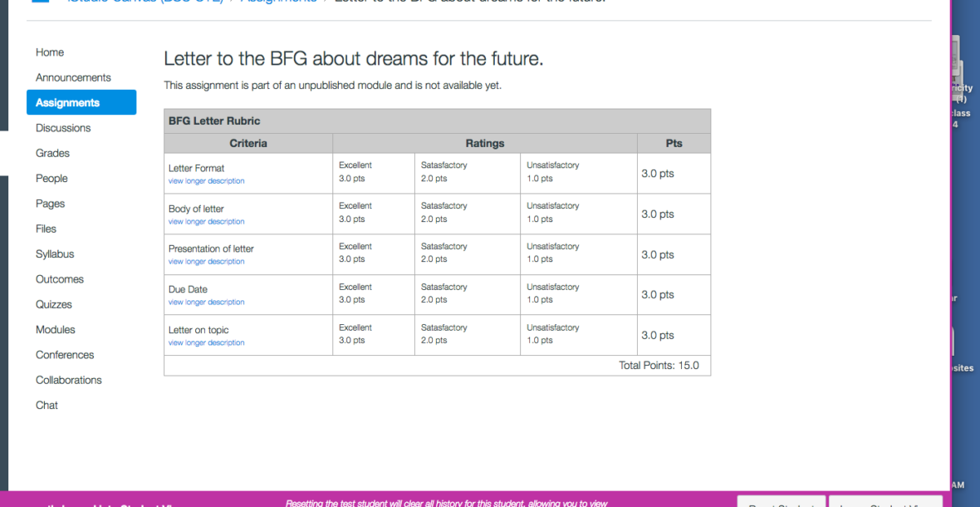Open Chat from sidebar navigation
Image resolution: width=980 pixels, height=507 pixels.
[47, 406]
